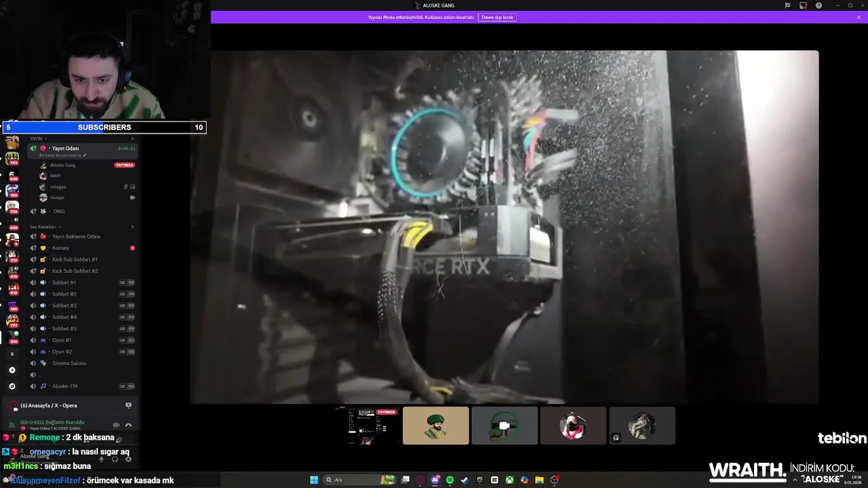Viewport: 868px width, 488px height.
Task: Join Kick Sub Sohbet #2 channel
Action: 83,271
